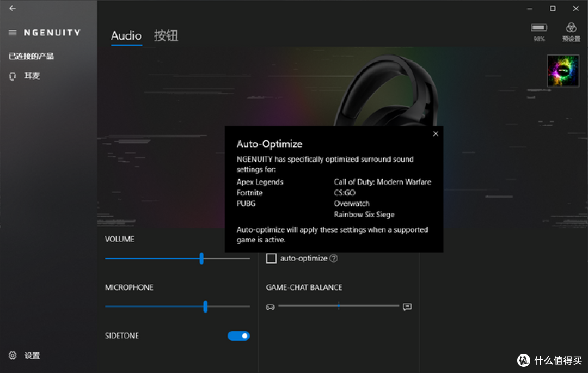Viewport: 588px width, 373px height.
Task: Click the GAME-CHAT BALANCE slider
Action: pyautogui.click(x=339, y=306)
